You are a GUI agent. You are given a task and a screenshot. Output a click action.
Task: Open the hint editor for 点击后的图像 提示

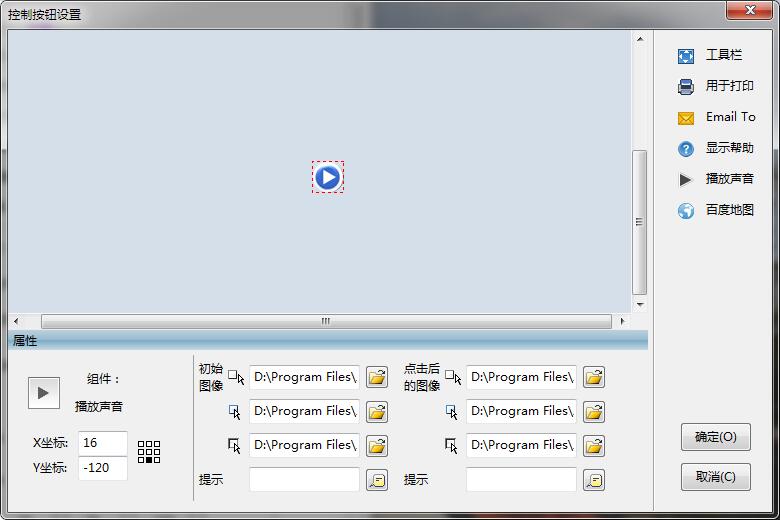click(x=594, y=480)
